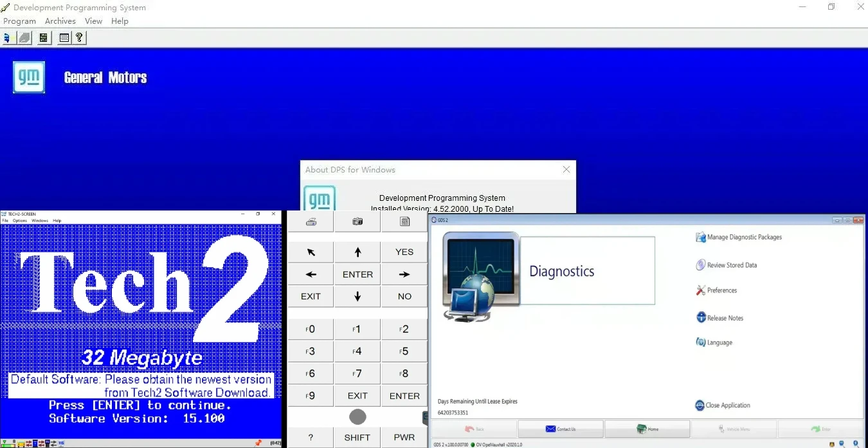Open the View menu in DPS

pos(94,21)
